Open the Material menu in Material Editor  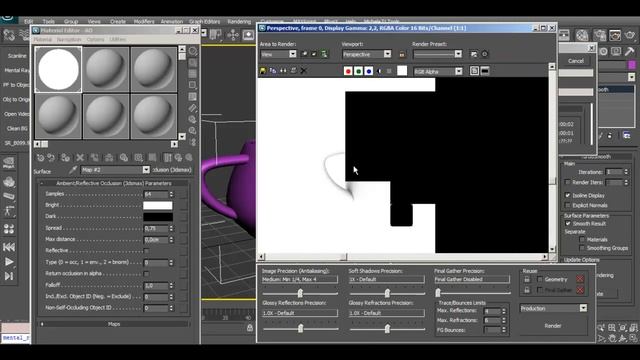click(x=43, y=39)
